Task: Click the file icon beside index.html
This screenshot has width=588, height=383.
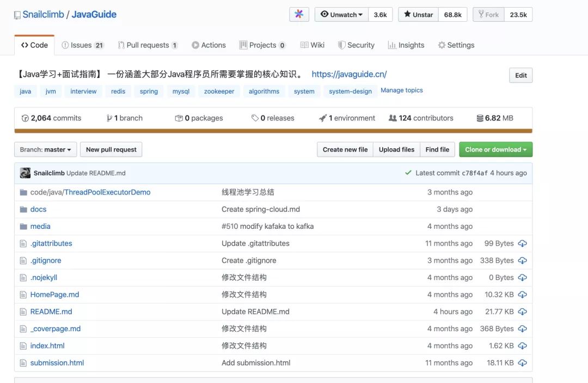Action: tap(23, 346)
